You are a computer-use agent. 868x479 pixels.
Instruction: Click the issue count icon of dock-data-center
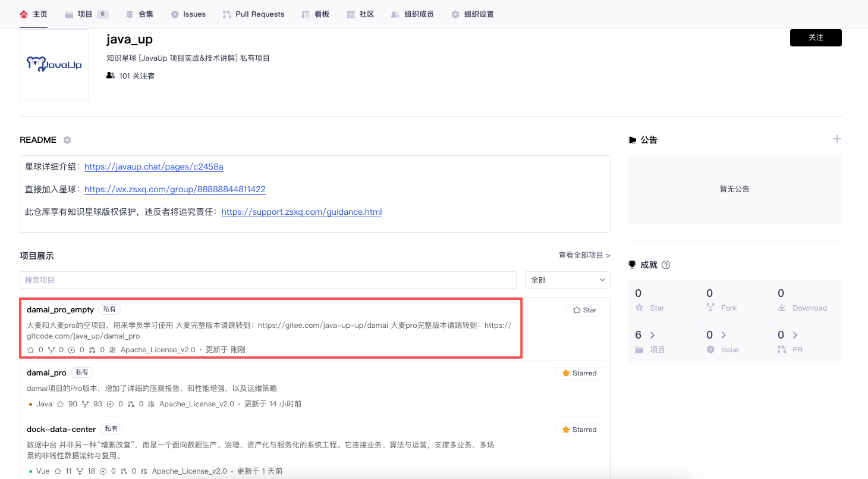103,471
